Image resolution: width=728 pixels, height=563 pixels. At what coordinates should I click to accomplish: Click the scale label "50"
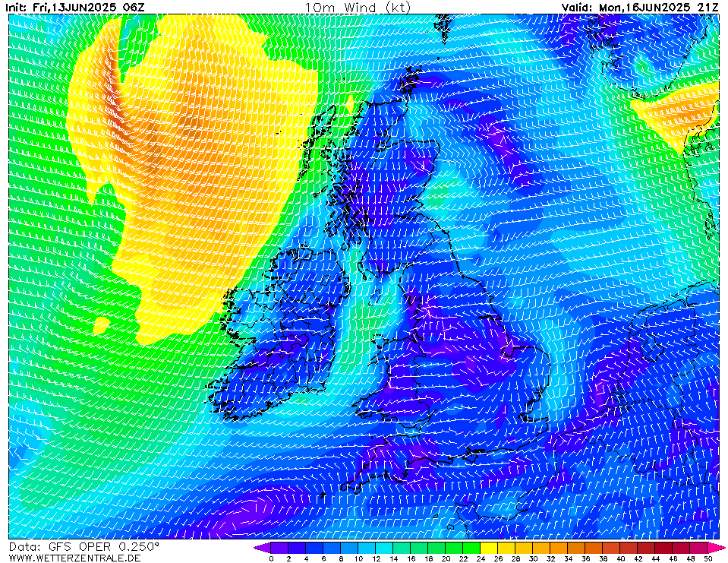click(708, 558)
